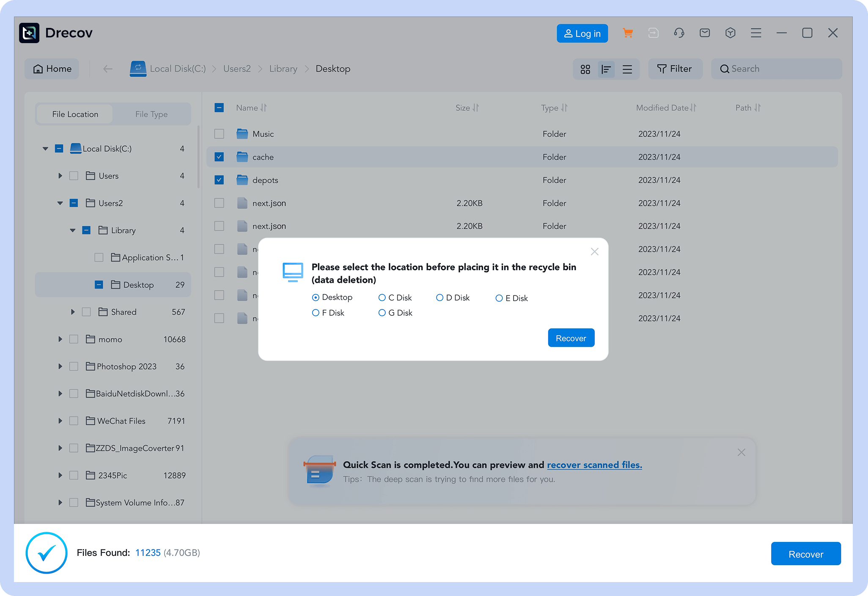
Task: Collapse the Library tree node
Action: click(x=72, y=230)
